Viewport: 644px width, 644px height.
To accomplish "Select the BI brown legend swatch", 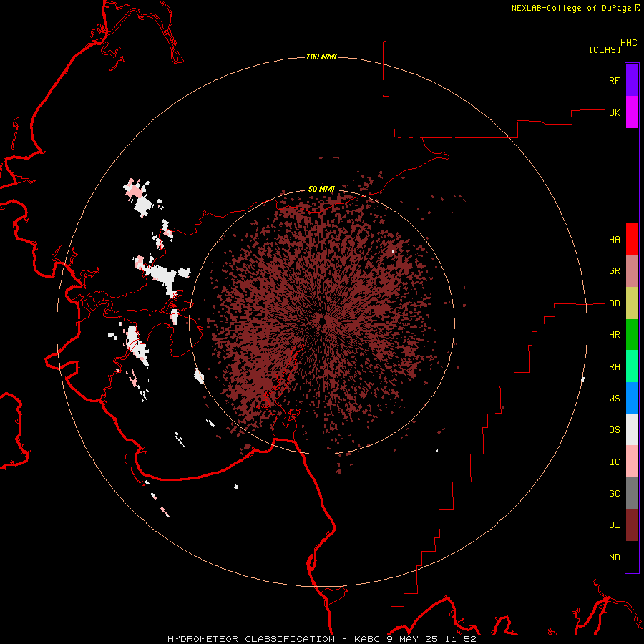I will coord(632,525).
